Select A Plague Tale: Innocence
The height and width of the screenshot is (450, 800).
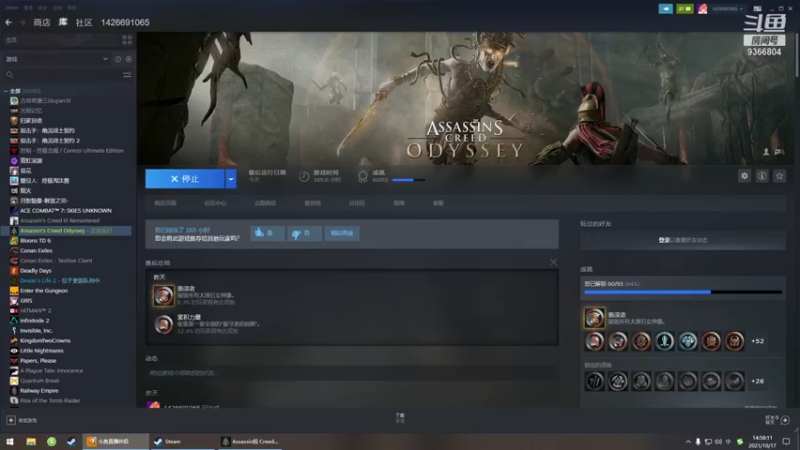click(52, 371)
